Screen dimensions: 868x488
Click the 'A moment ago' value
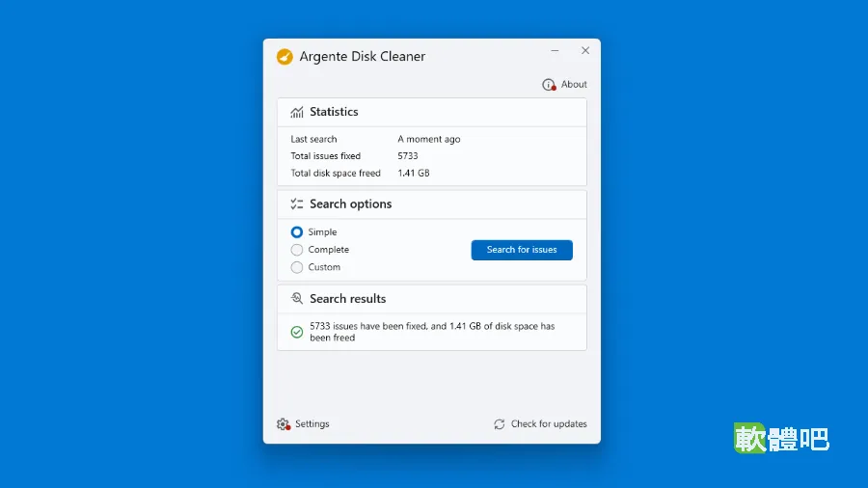coord(428,139)
